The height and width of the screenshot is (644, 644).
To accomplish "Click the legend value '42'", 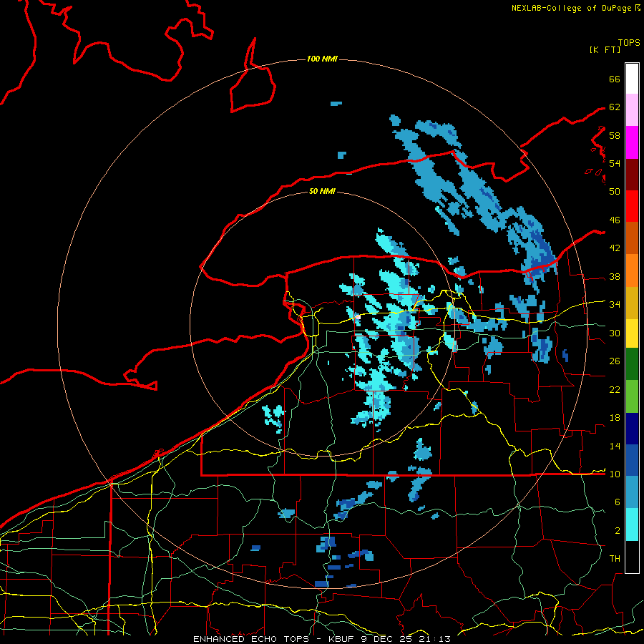I will point(615,248).
